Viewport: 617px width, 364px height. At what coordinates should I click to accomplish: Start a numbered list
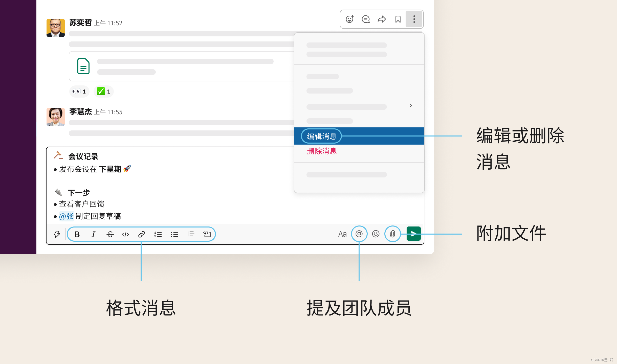coord(158,234)
